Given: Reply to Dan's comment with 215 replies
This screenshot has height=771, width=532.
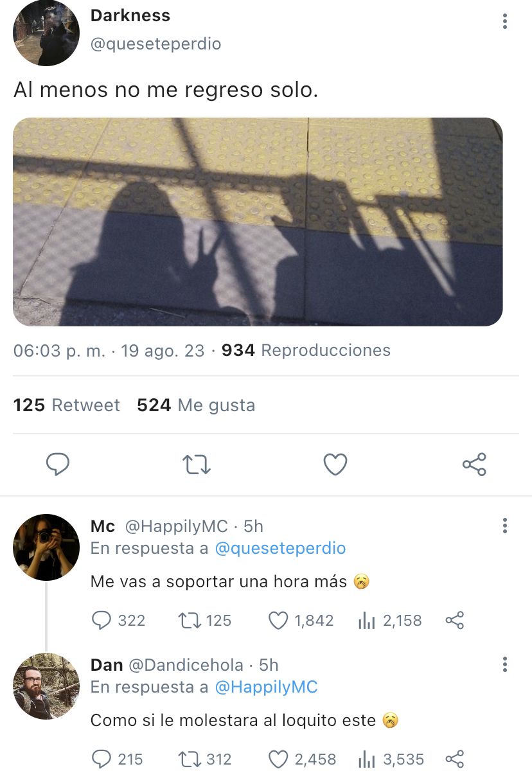Looking at the screenshot, I should pos(118,759).
